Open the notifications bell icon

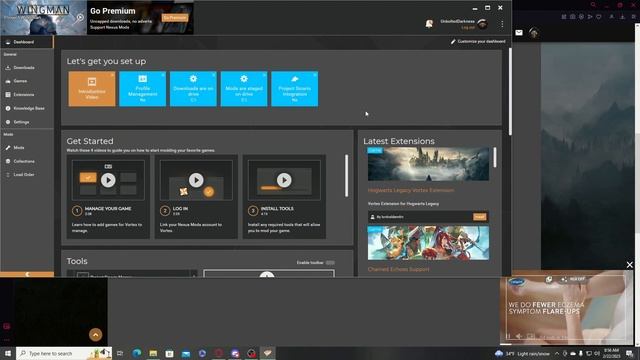pos(429,24)
